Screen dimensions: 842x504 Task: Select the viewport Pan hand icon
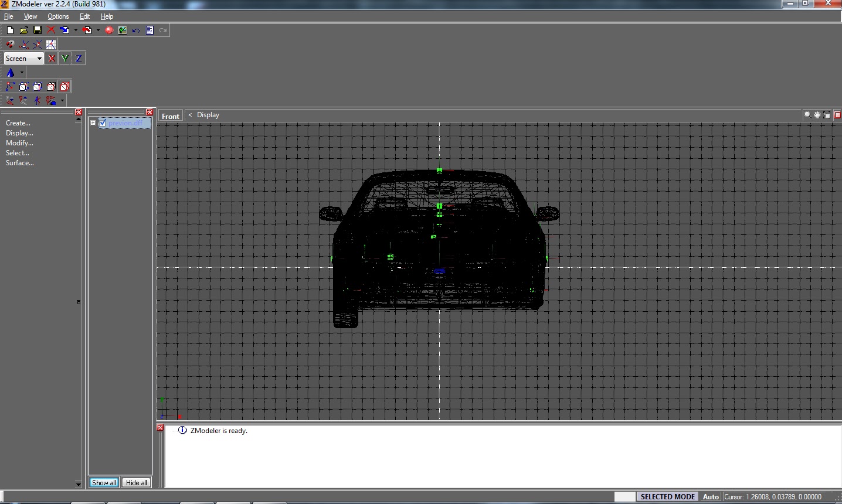point(817,115)
